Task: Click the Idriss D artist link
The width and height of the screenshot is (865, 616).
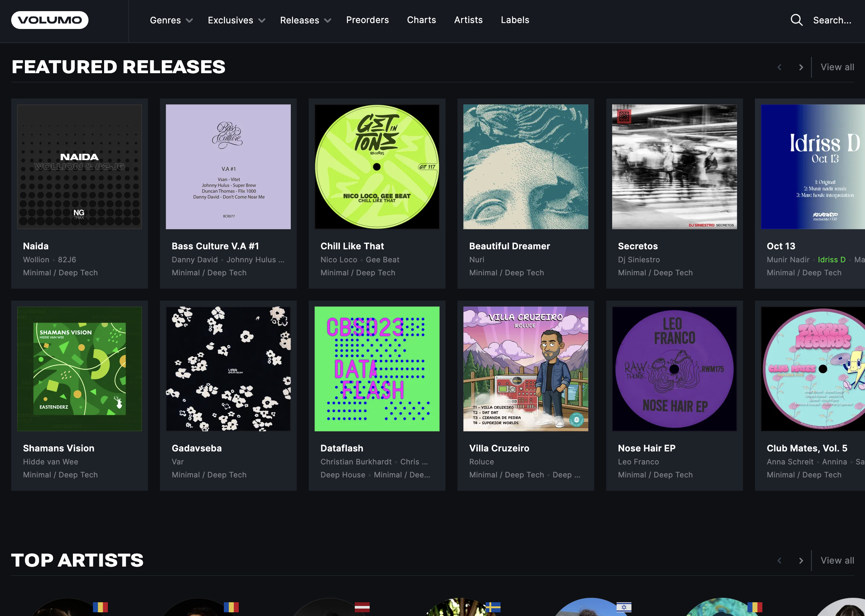Action: (x=831, y=260)
